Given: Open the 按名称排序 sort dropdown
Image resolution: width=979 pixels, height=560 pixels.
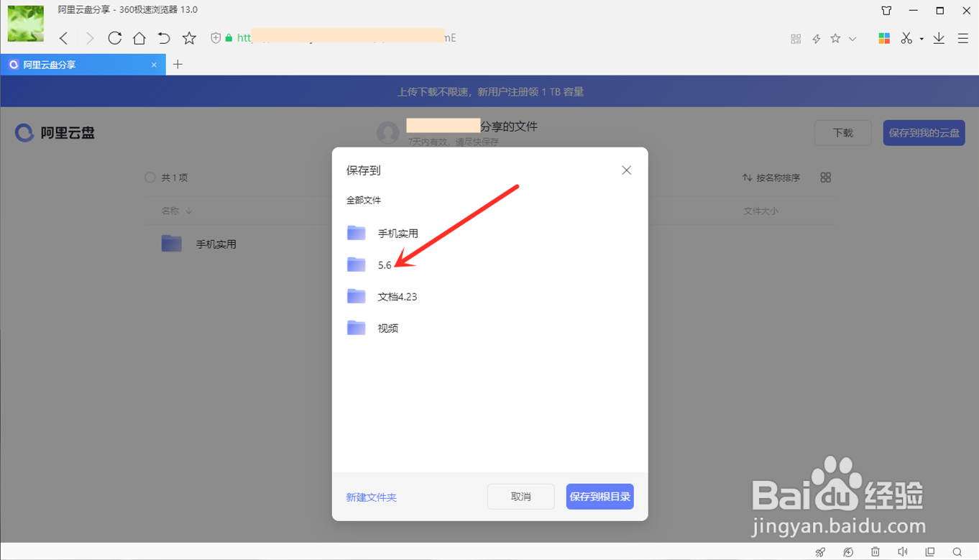Looking at the screenshot, I should tap(771, 178).
